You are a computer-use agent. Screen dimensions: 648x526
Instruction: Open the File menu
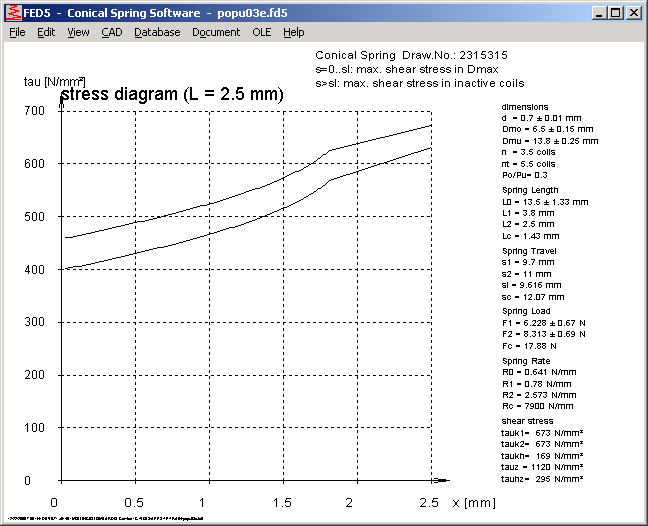(17, 32)
